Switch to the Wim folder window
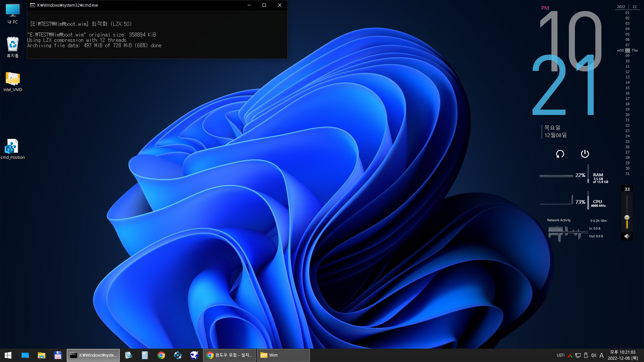This screenshot has width=644, height=362. click(x=283, y=355)
